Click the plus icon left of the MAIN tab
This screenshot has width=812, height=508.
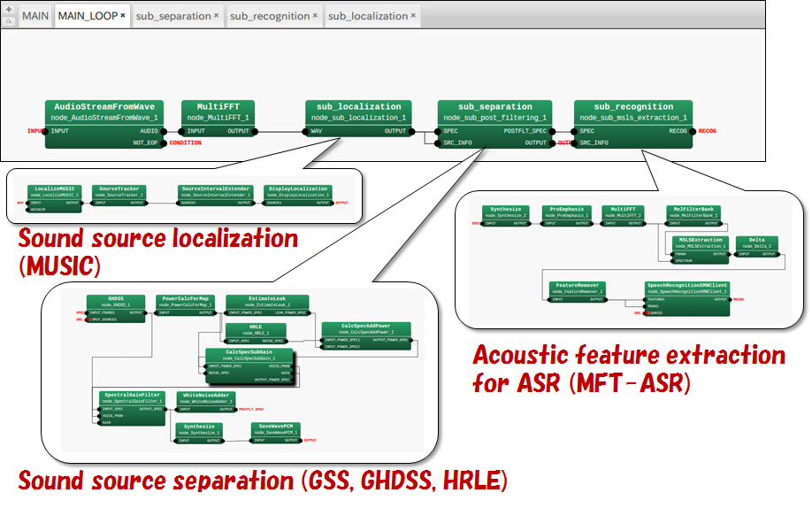click(9, 10)
